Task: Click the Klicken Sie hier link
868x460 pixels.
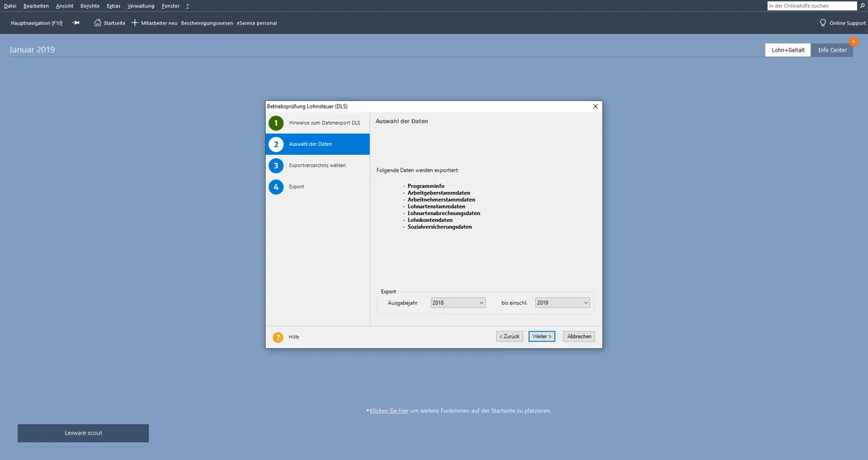Action: point(389,410)
